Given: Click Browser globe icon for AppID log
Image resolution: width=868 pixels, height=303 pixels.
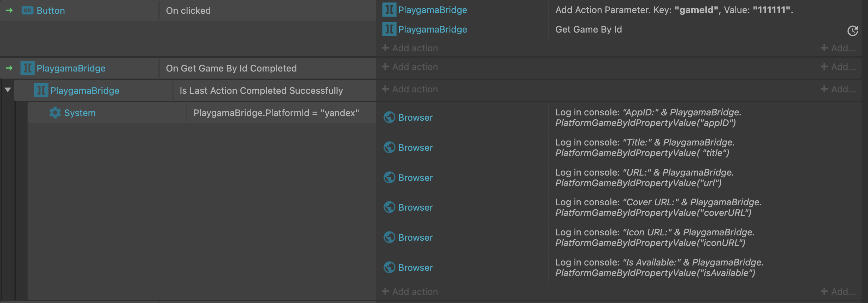Looking at the screenshot, I should coord(389,118).
